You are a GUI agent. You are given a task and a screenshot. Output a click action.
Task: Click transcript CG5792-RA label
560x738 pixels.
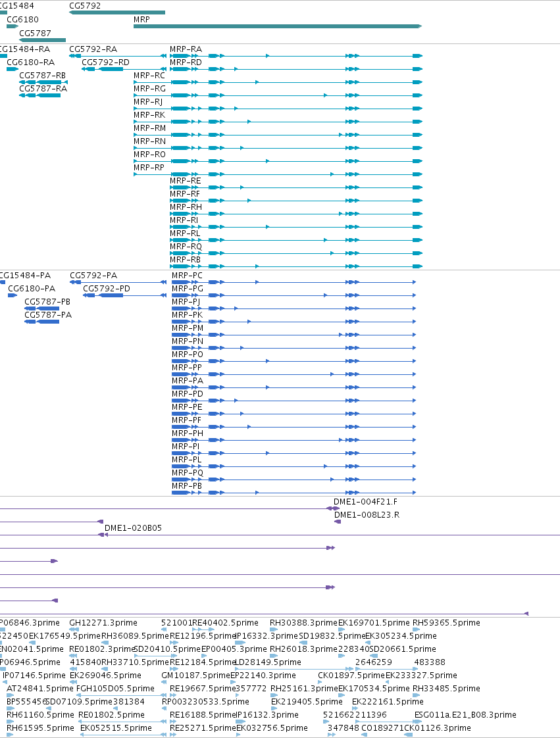(93, 49)
